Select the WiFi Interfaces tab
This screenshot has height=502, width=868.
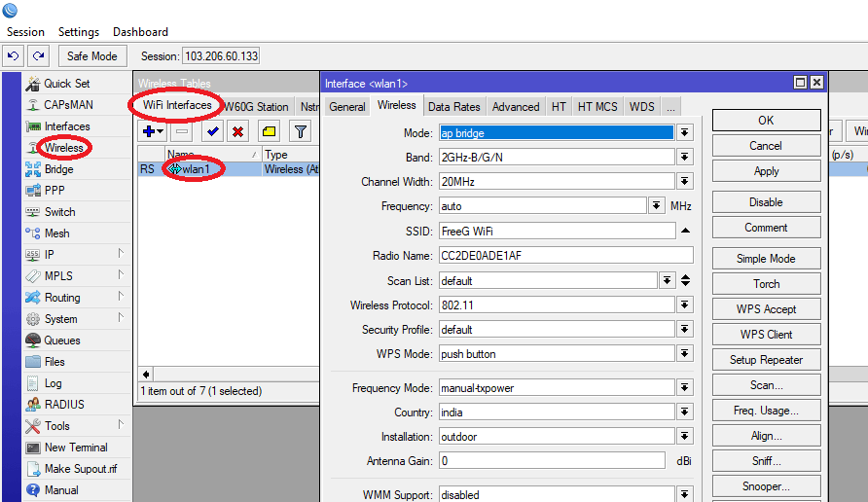coord(176,105)
